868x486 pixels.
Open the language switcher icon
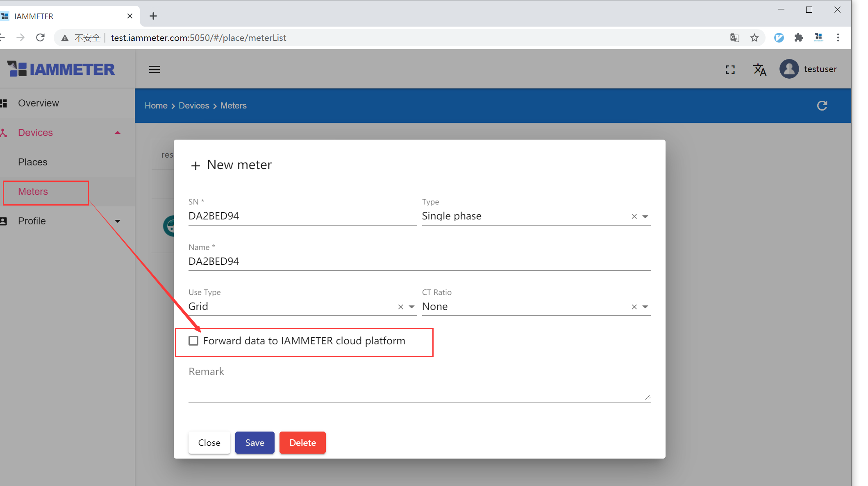759,69
